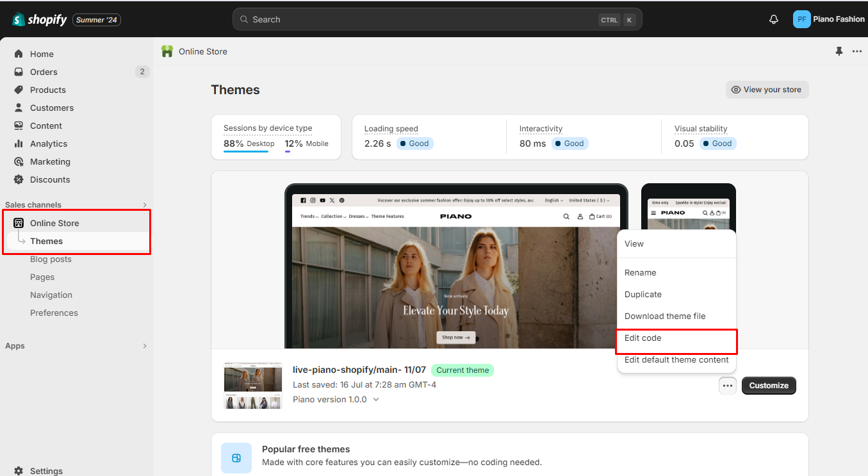Click View your store button
Image resolution: width=868 pixels, height=476 pixels.
tap(767, 90)
